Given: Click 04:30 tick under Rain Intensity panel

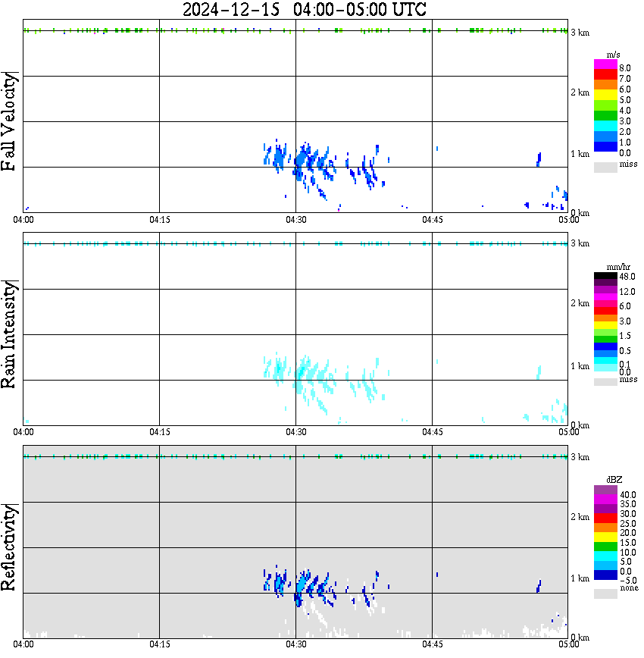Looking at the screenshot, I should (x=295, y=432).
